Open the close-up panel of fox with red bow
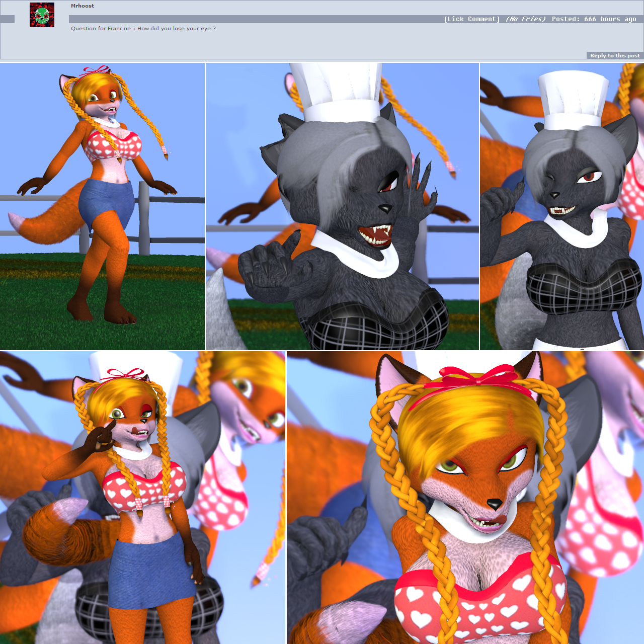 465,498
